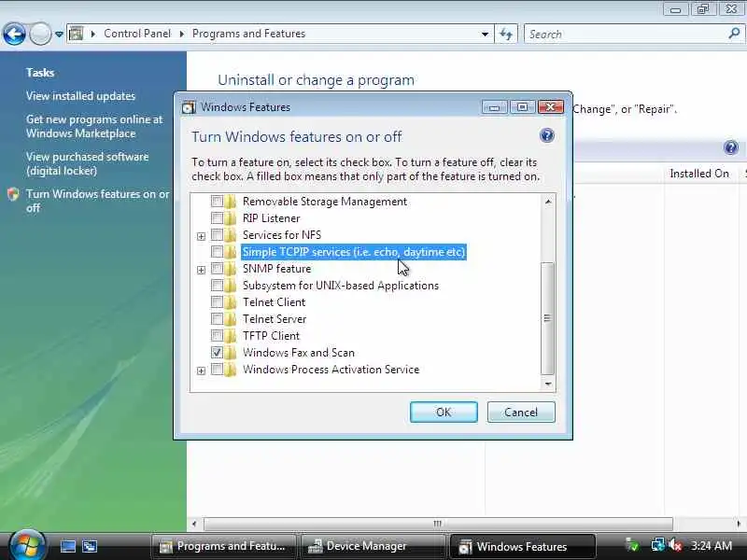The image size is (747, 560).
Task: Select the Services for NFS folder icon
Action: tap(231, 235)
